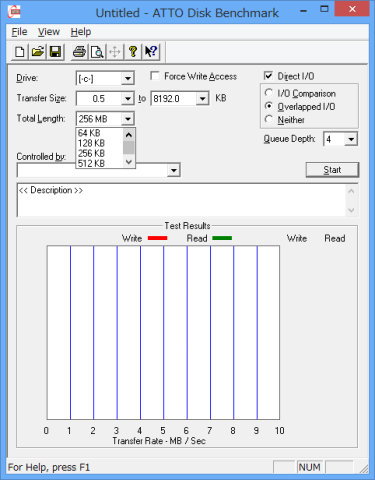
Task: Click the red Write legend swatch
Action: coord(157,238)
